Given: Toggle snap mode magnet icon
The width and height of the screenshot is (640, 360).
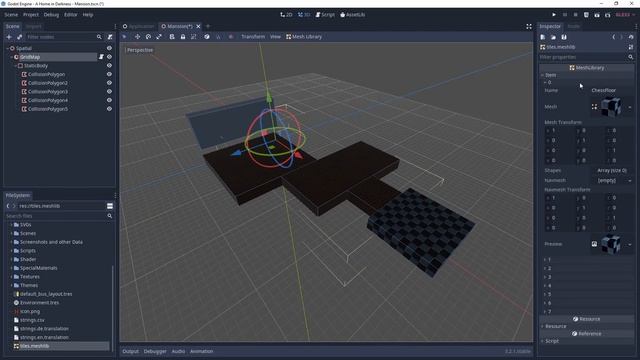Looking at the screenshot, I should (218, 37).
